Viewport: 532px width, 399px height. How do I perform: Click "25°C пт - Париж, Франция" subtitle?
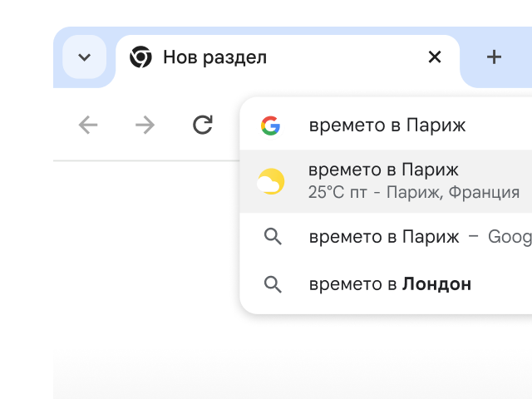coord(413,193)
